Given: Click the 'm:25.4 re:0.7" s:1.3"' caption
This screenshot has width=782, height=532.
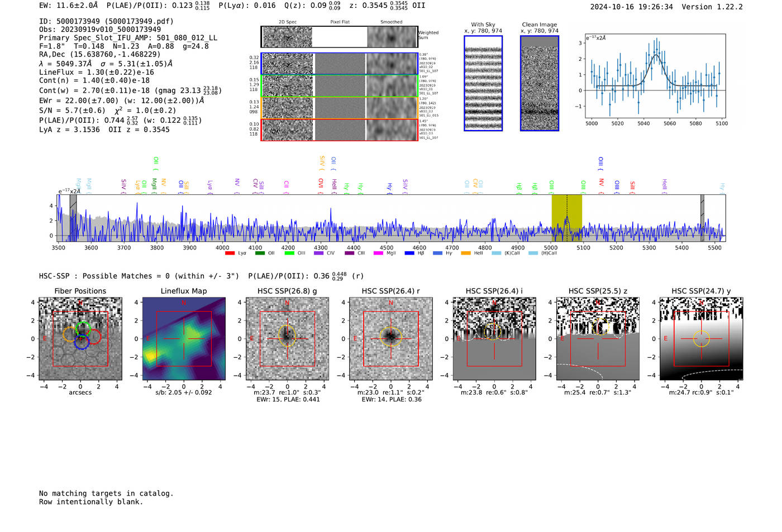Looking at the screenshot, I should [x=598, y=392].
